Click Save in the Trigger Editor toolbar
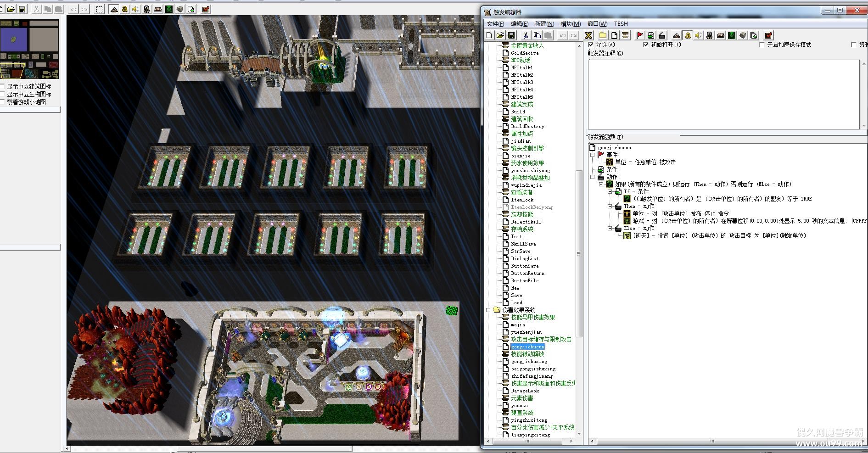Viewport: 868px width, 453px height. coord(511,35)
